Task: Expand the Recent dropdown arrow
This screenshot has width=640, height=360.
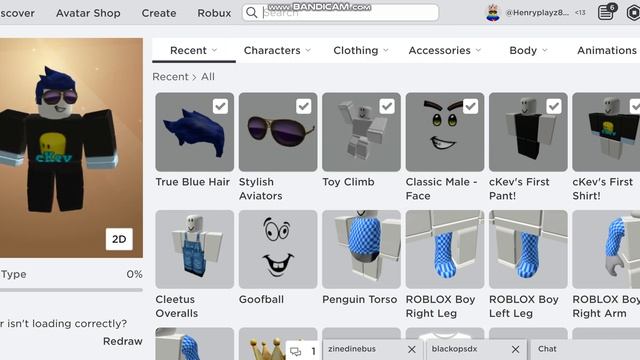Action: (214, 50)
